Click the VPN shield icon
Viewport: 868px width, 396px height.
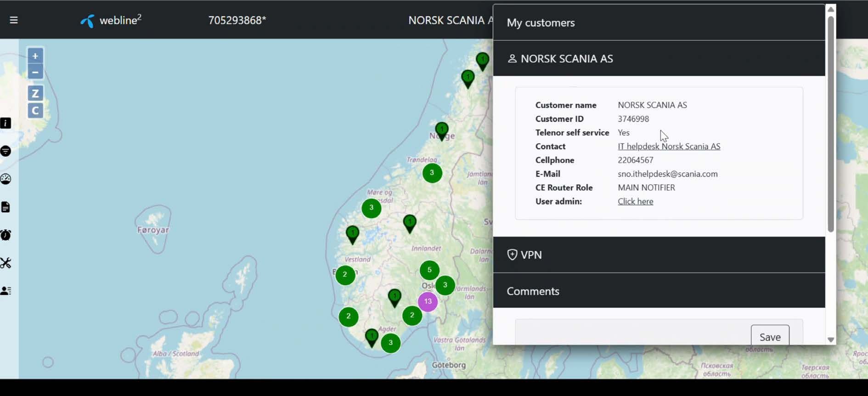pos(512,255)
